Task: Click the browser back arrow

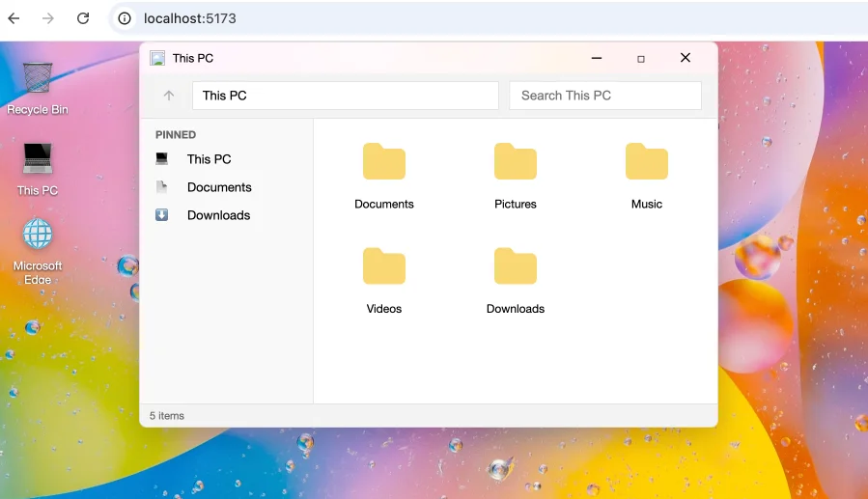Action: pyautogui.click(x=14, y=18)
